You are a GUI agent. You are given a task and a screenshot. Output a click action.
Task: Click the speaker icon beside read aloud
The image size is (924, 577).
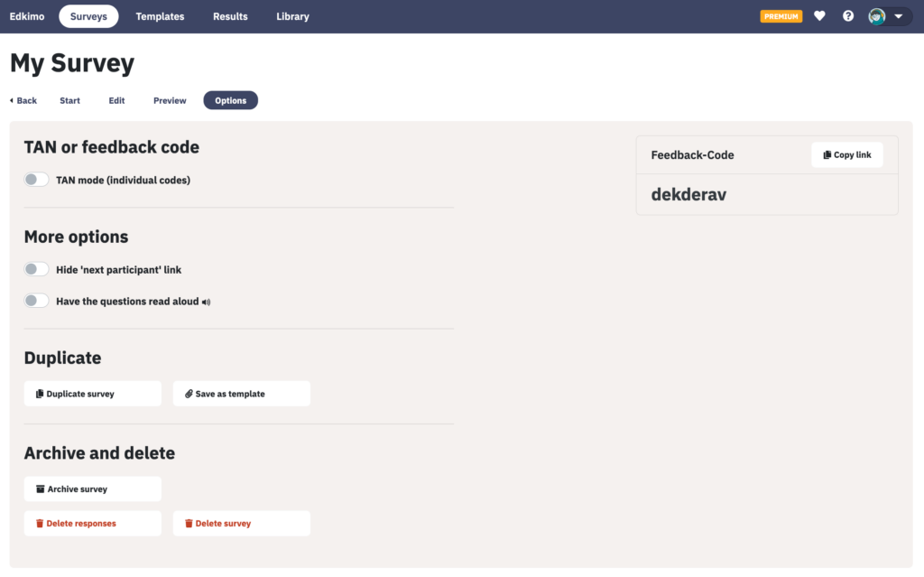point(207,302)
